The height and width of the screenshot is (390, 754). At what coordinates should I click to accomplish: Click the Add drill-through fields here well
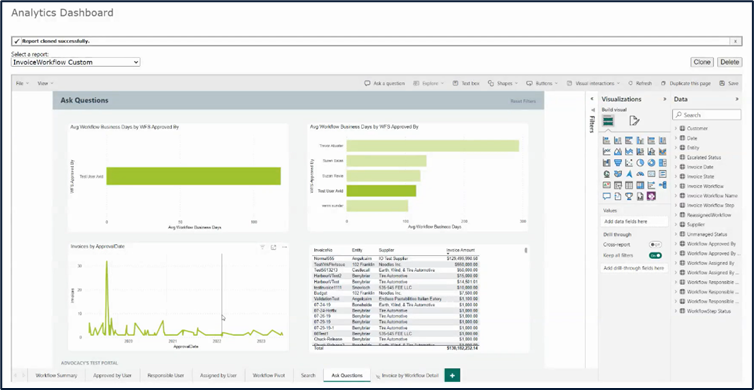pyautogui.click(x=634, y=268)
